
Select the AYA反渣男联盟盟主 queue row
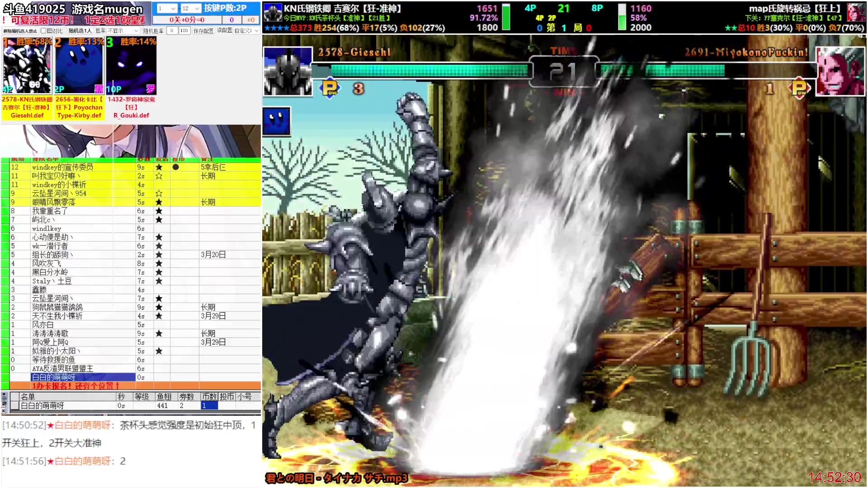(x=131, y=369)
